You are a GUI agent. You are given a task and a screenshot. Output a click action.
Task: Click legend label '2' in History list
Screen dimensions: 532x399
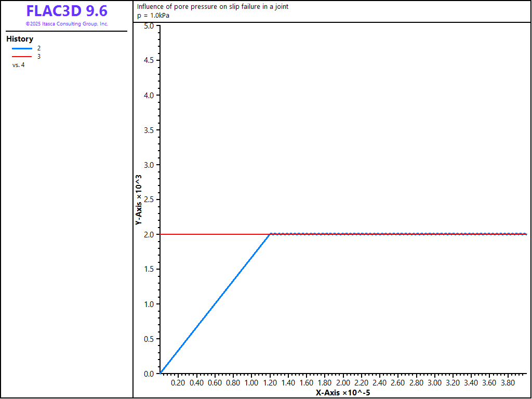[x=39, y=48]
